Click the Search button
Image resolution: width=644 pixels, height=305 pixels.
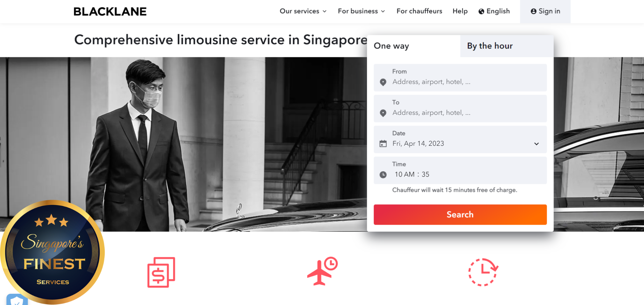coord(460,215)
